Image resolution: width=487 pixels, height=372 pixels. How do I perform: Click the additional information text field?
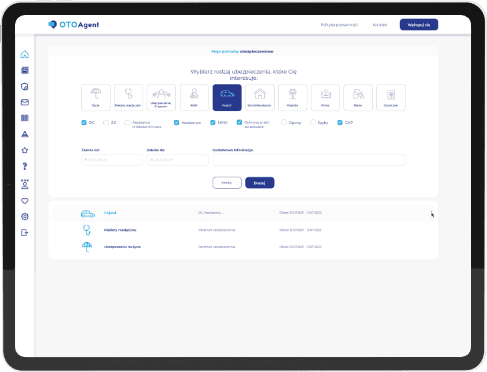[309, 160]
